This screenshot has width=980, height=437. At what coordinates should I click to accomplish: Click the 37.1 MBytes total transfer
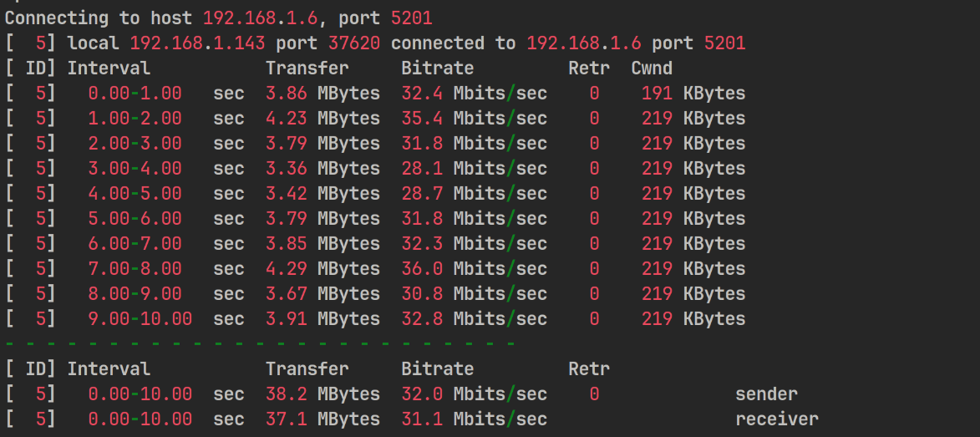point(322,419)
